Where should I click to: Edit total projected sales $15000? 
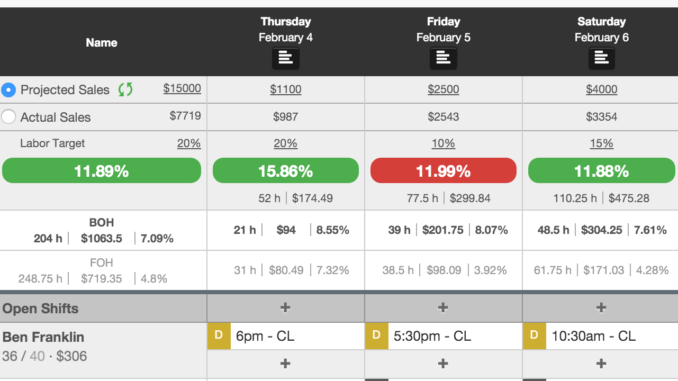[182, 89]
